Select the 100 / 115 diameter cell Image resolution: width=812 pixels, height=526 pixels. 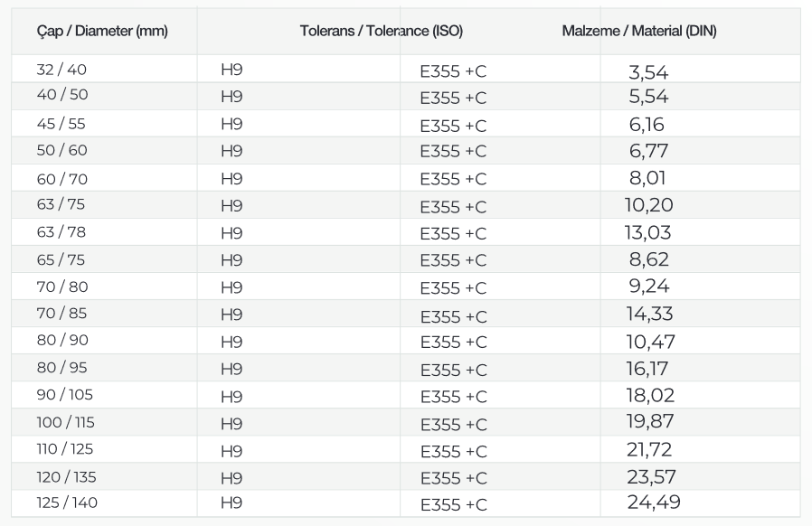65,422
